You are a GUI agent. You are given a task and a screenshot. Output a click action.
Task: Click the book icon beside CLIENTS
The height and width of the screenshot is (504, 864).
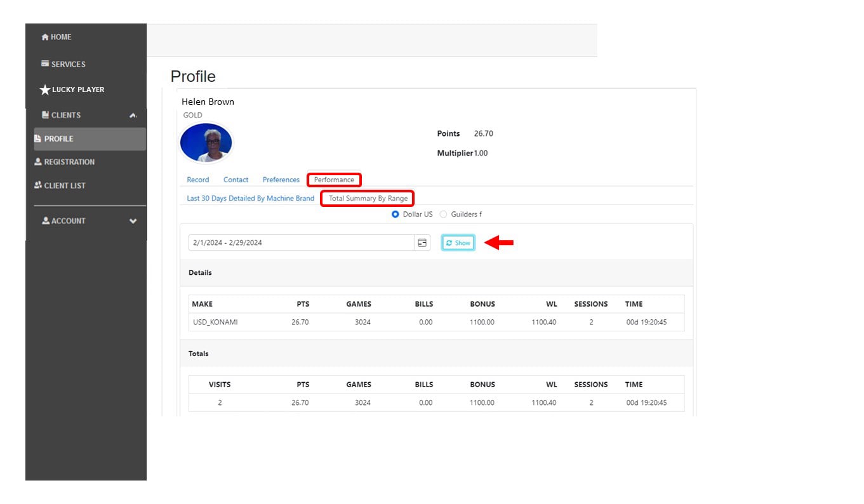[45, 115]
